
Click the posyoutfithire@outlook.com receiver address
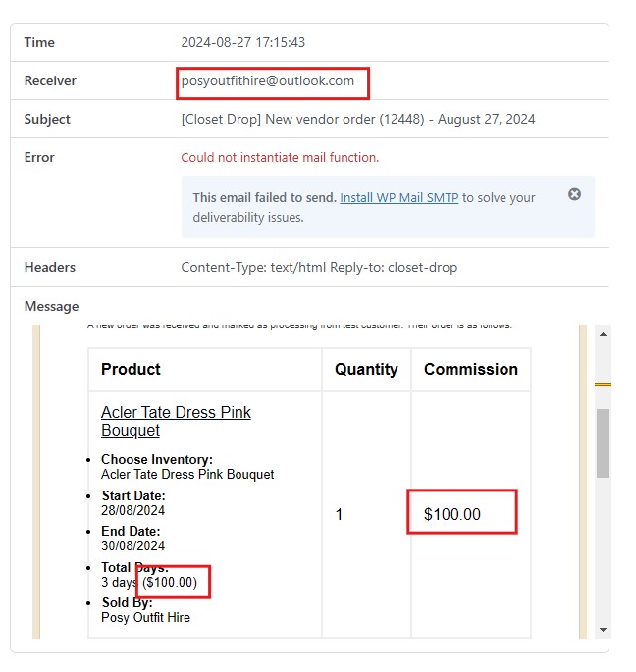268,81
